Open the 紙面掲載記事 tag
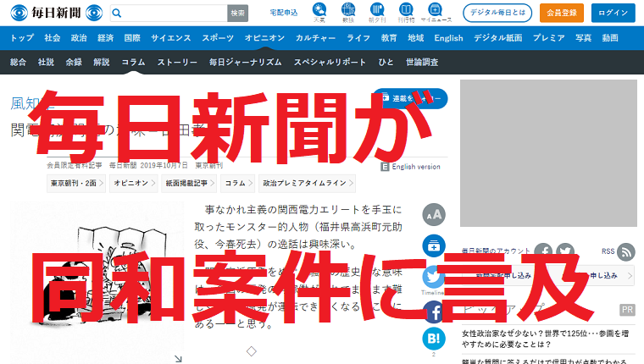This screenshot has height=364, width=644. pos(189,184)
